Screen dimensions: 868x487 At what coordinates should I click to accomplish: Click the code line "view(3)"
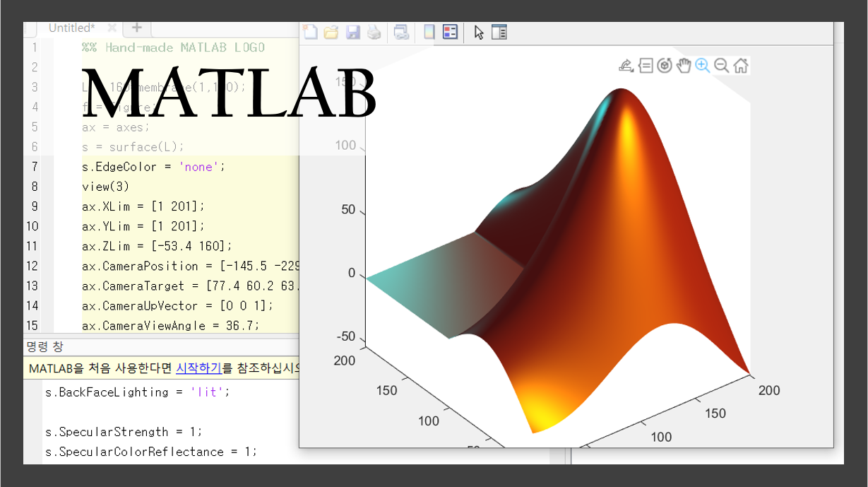105,187
